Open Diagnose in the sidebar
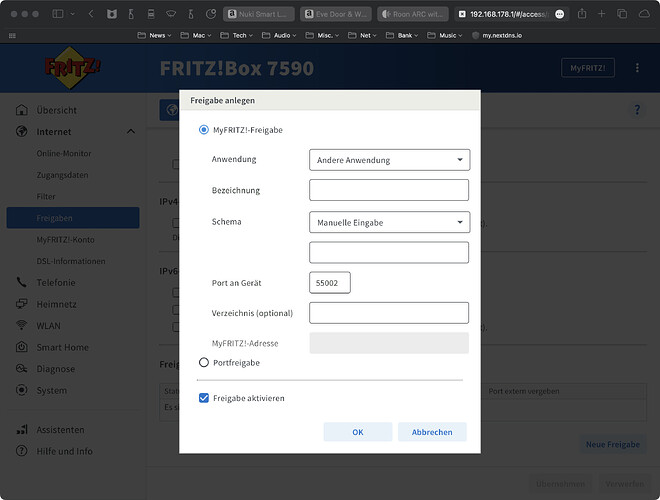This screenshot has width=660, height=500. [x=56, y=369]
